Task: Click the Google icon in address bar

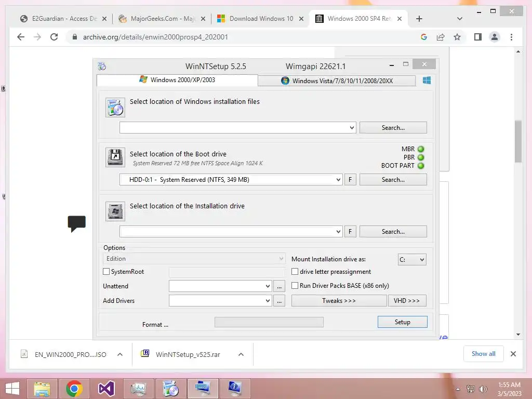Action: pyautogui.click(x=424, y=37)
